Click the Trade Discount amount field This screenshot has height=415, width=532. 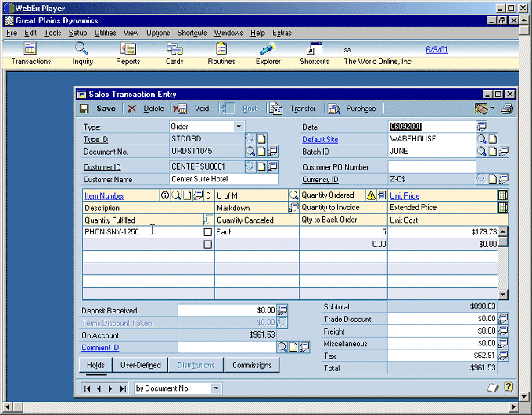[x=442, y=318]
